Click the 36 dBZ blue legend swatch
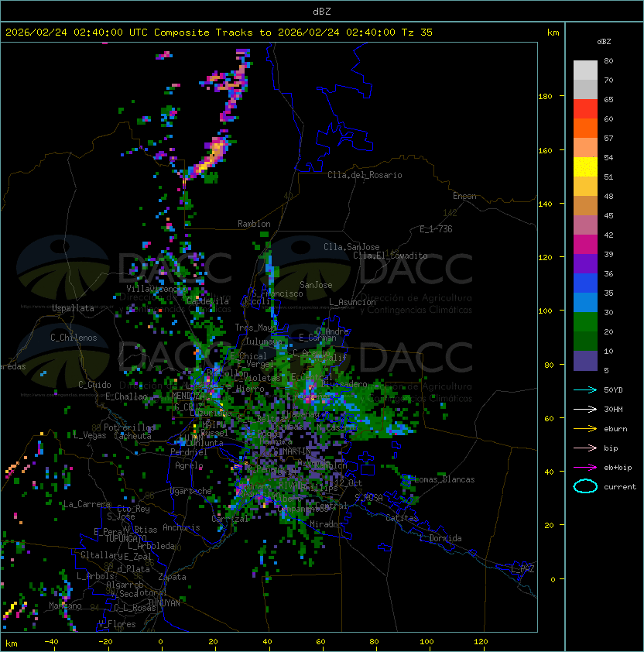This screenshot has height=652, width=644. (585, 283)
